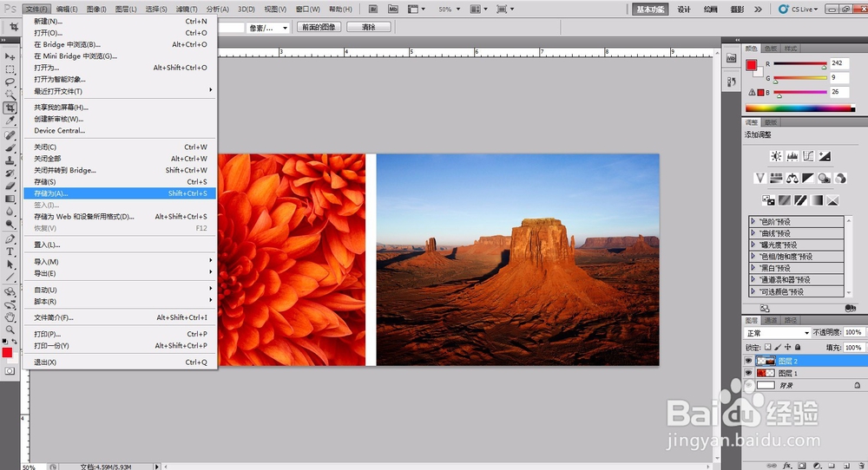Toggle lock all for layer
The height and width of the screenshot is (470, 868).
pos(798,347)
